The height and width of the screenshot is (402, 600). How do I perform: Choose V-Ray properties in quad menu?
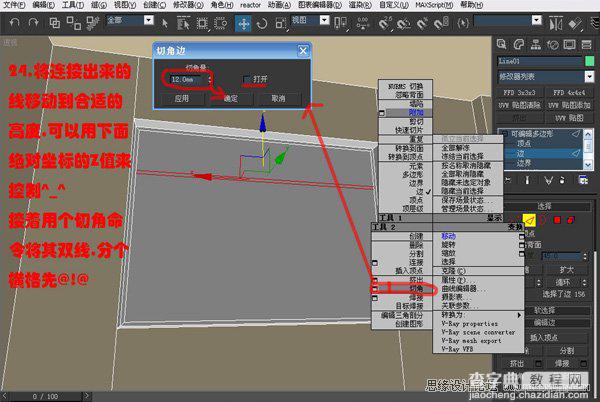click(x=469, y=324)
